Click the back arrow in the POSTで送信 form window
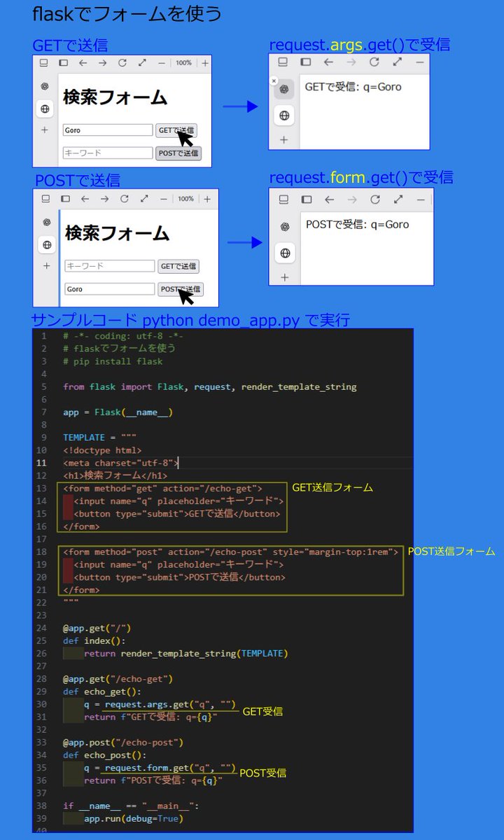504x840 pixels. tap(85, 199)
